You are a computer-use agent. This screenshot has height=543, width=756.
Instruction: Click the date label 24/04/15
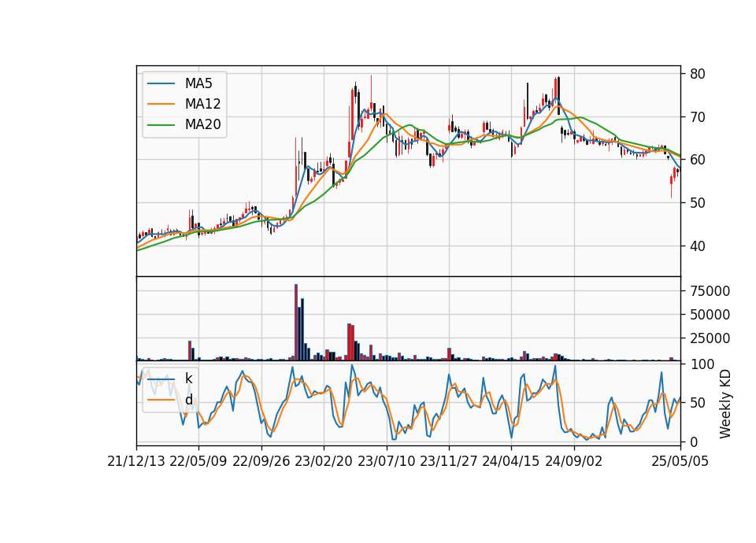511,461
